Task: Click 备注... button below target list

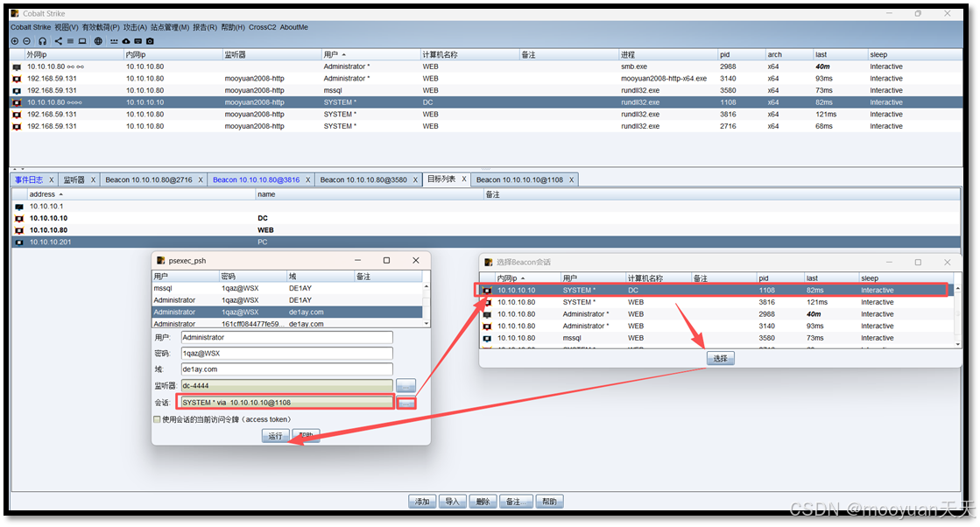Action: tap(516, 502)
